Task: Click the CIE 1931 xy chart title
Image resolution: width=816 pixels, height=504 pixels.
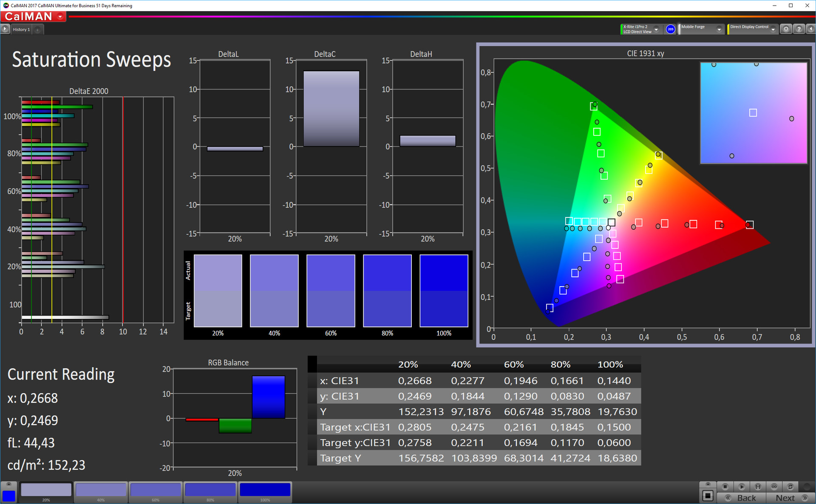Action: click(645, 53)
